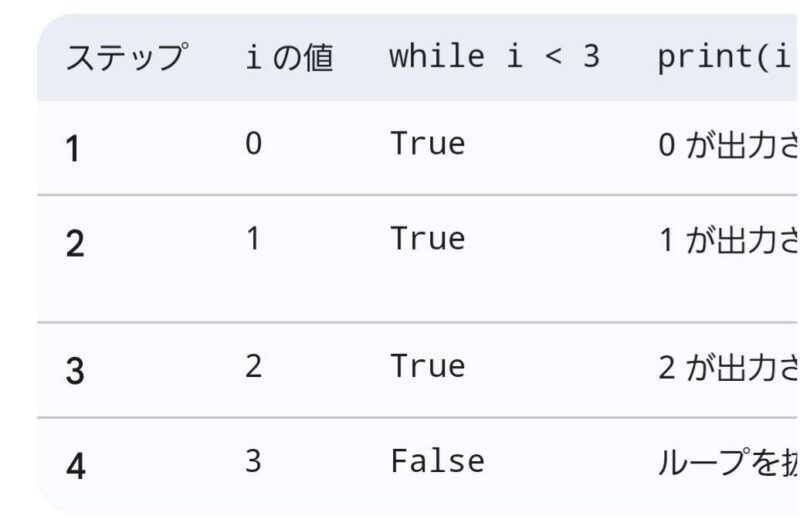Click the i value 2 cell

pos(253,366)
